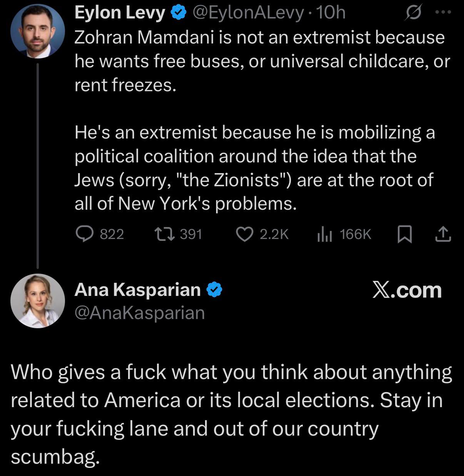Repost Eylon Levy's tweet
Image resolution: width=464 pixels, height=476 pixels.
pos(164,234)
